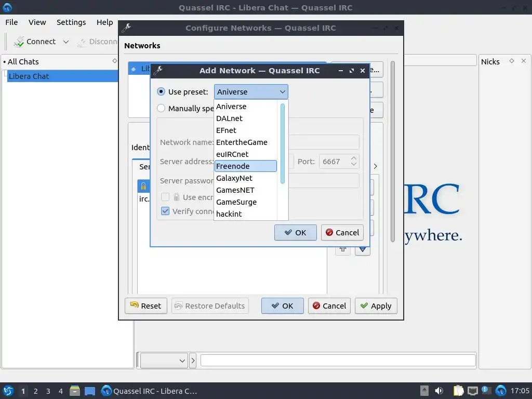The image size is (532, 399).
Task: Choose hackint from the preset list
Action: point(245,214)
